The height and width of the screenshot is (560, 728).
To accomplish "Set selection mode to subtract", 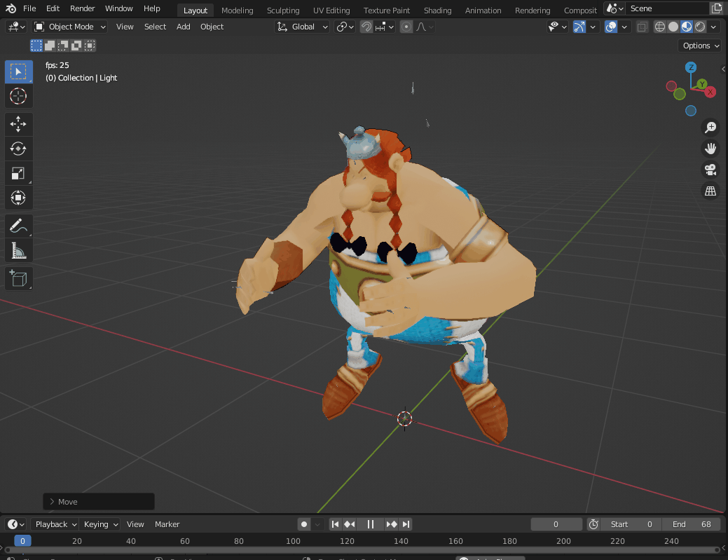I will (63, 46).
